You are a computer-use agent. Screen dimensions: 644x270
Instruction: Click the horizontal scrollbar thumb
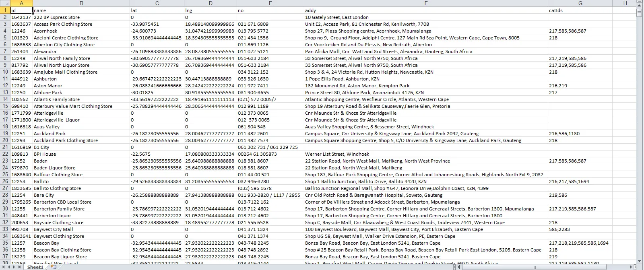tap(535, 267)
